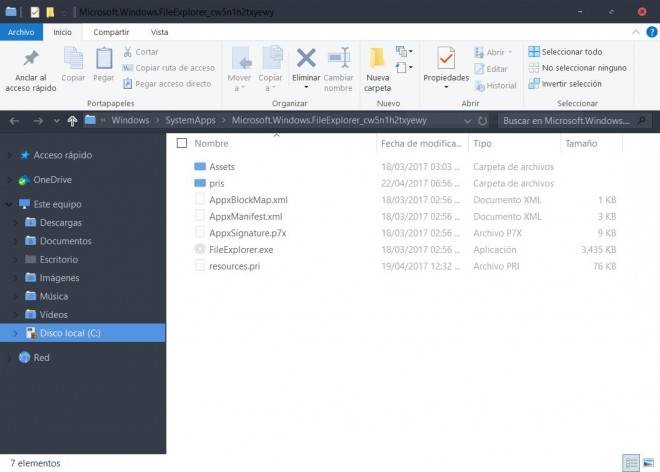Pin folder with Anclar al acceso rápido
The height and width of the screenshot is (472, 660).
click(x=31, y=70)
